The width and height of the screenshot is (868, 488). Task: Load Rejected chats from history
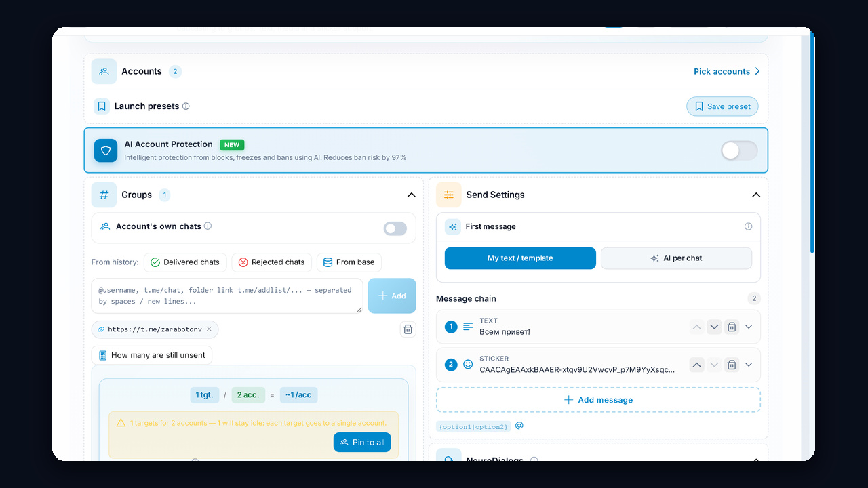(271, 262)
